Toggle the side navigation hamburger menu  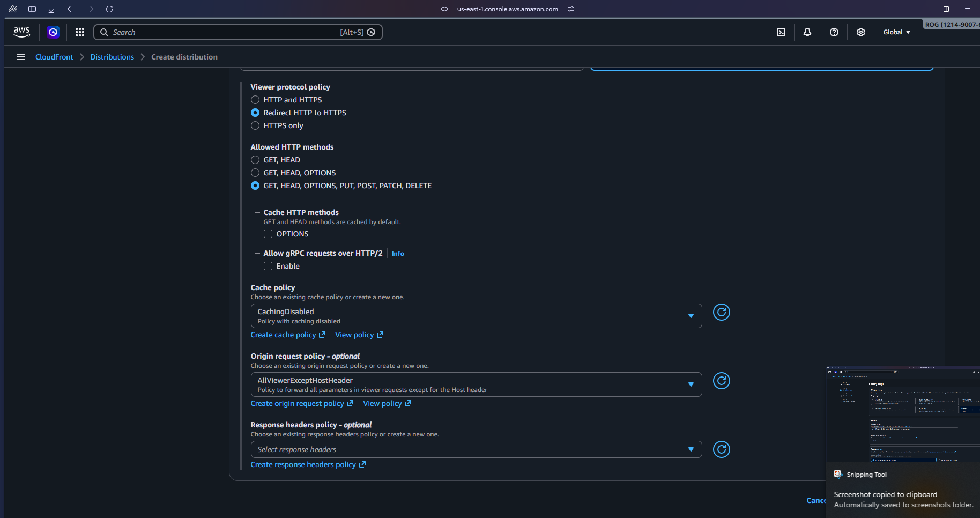[21, 57]
